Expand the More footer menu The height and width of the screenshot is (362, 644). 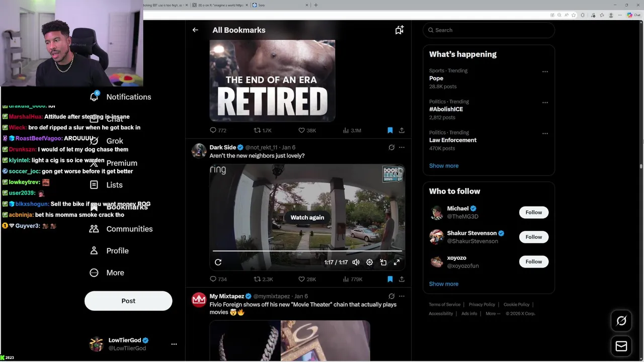pos(493,313)
